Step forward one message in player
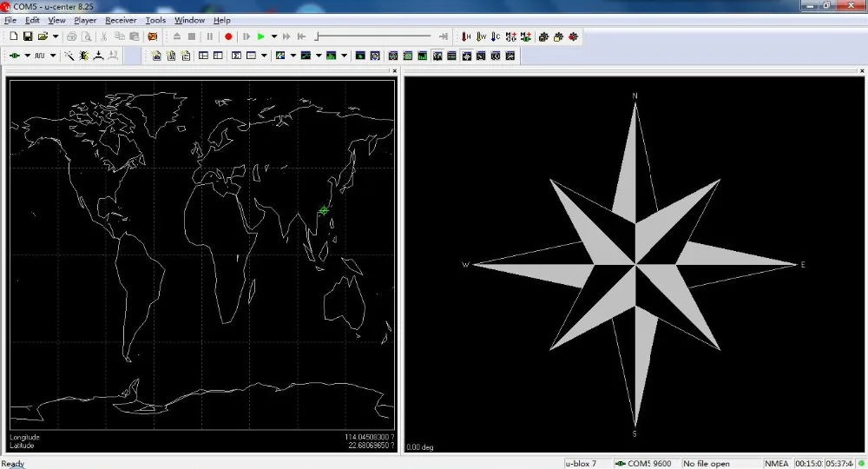868x469 pixels. pos(247,36)
